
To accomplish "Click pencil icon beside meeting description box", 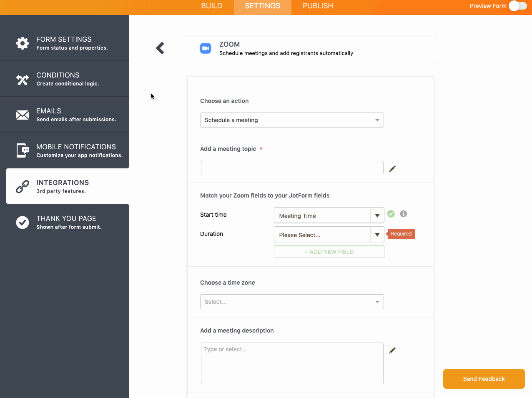I will tap(392, 350).
